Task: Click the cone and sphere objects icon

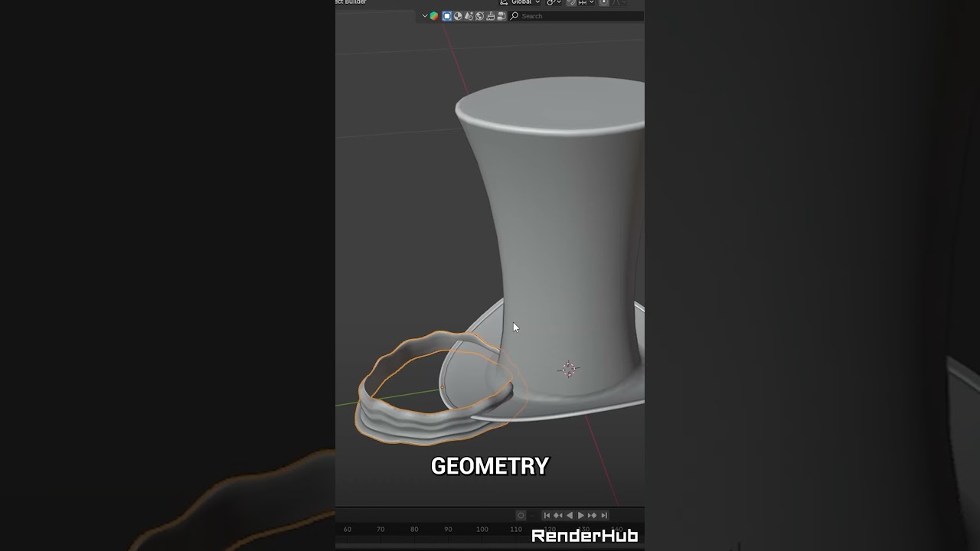Action: [x=469, y=16]
